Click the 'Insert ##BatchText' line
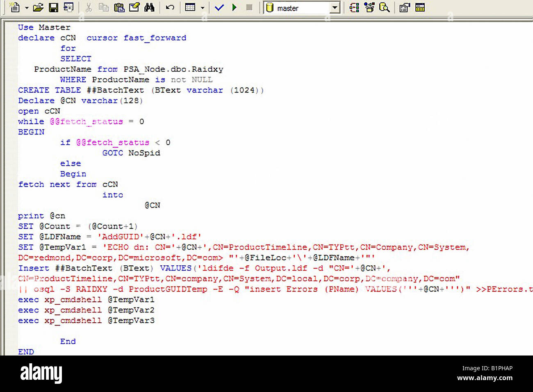This screenshot has width=533, height=392. click(204, 268)
